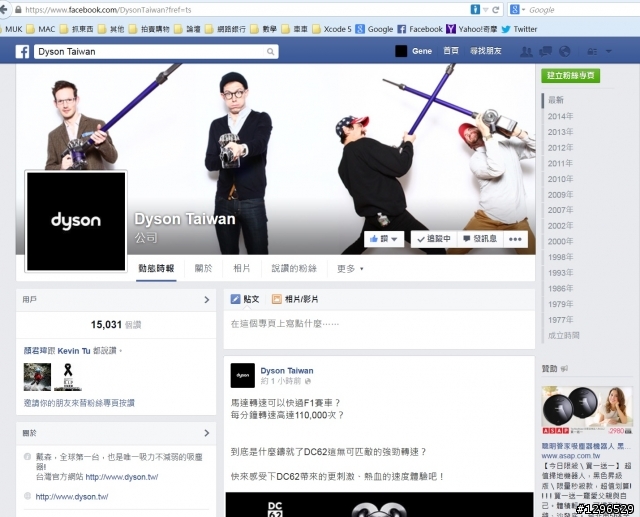Image resolution: width=640 pixels, height=517 pixels.
Task: Jump to 1993年 in the timeline
Action: [560, 273]
